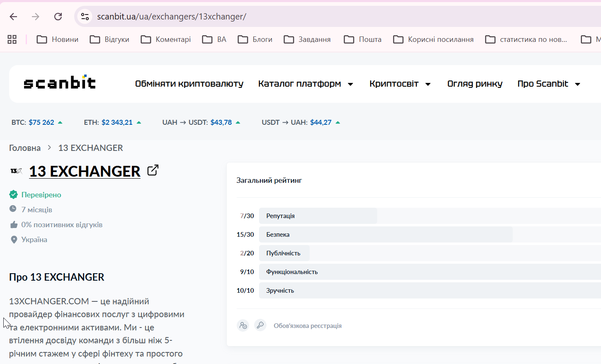Open the Корисні посилання bookmark folder

(x=434, y=39)
